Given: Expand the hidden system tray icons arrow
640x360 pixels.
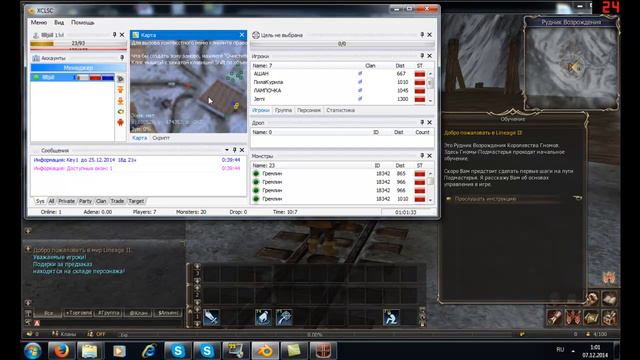Looking at the screenshot, I should (573, 351).
